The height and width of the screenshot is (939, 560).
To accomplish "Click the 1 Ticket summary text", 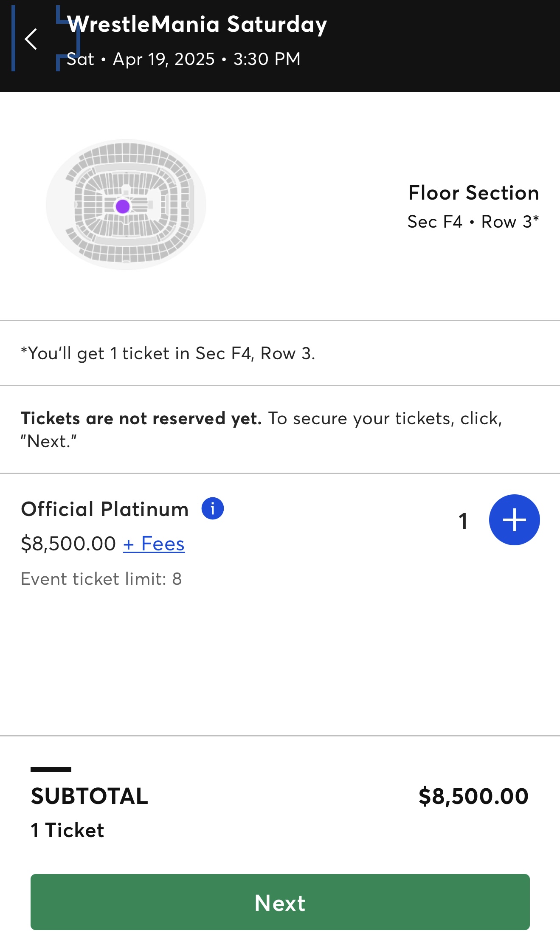I will coord(68,830).
